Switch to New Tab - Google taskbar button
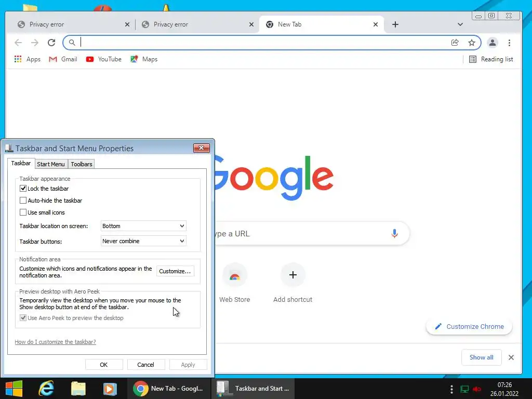The height and width of the screenshot is (399, 532). 169,389
